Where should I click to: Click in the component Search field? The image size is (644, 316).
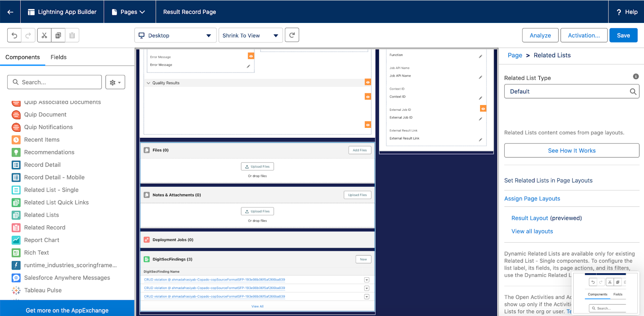pyautogui.click(x=54, y=82)
